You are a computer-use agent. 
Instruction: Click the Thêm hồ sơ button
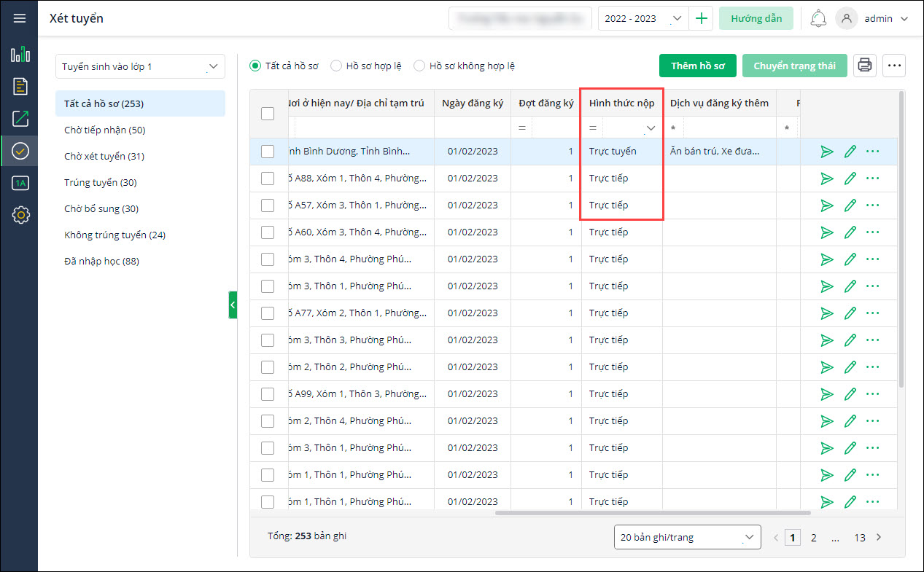tap(698, 66)
